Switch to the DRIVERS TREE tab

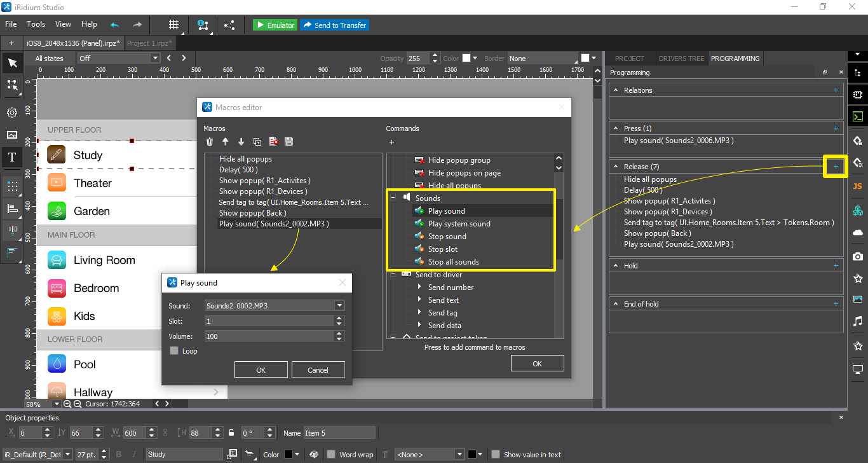[x=681, y=59]
